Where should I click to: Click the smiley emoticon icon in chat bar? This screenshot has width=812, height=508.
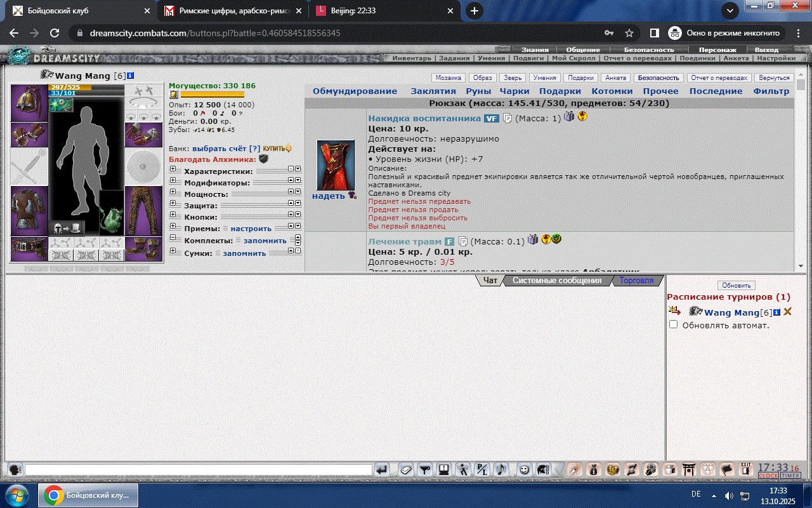[524, 470]
